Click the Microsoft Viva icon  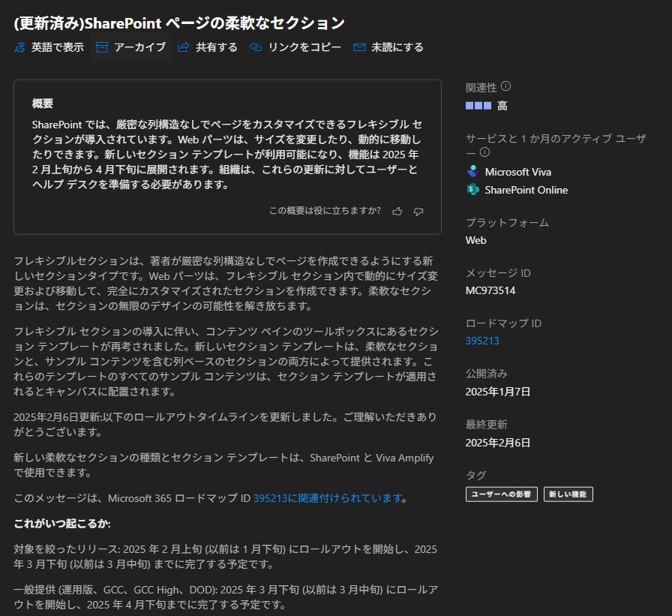point(473,172)
